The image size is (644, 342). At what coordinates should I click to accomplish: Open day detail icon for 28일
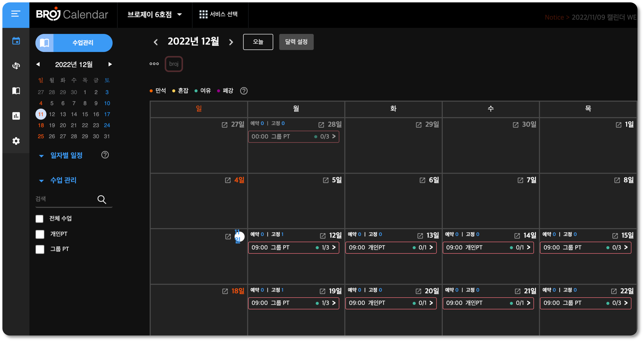point(321,125)
